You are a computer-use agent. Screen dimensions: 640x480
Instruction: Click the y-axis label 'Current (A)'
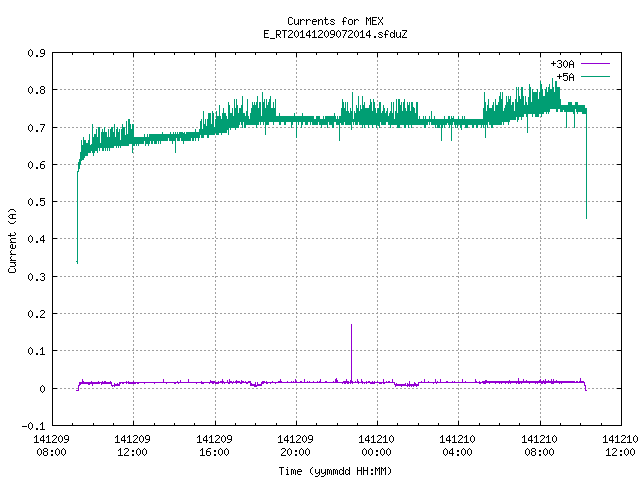click(12, 241)
